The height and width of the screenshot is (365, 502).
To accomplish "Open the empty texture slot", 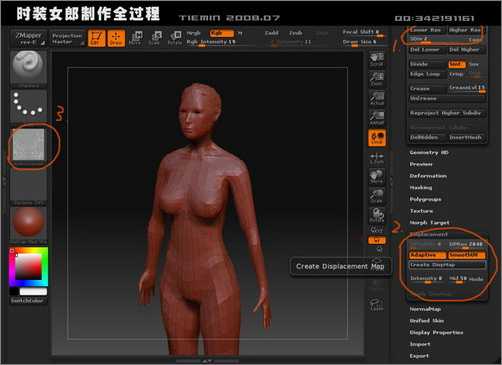I will coord(28,185).
